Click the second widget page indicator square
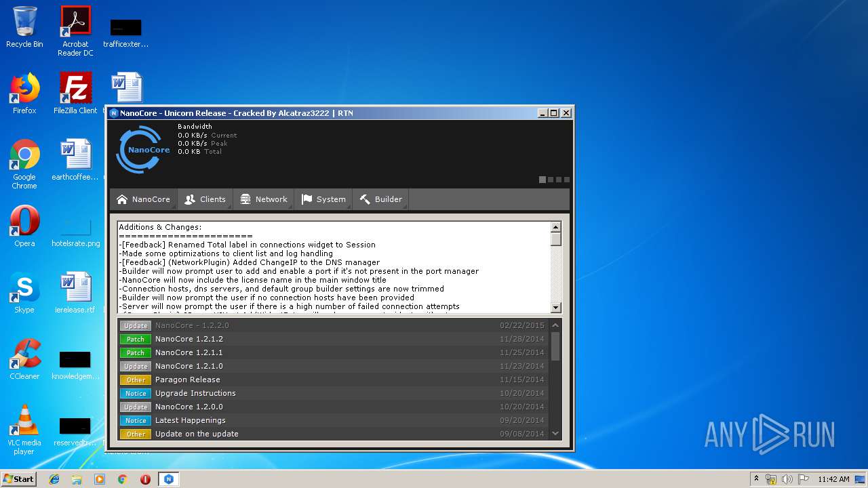 point(551,180)
